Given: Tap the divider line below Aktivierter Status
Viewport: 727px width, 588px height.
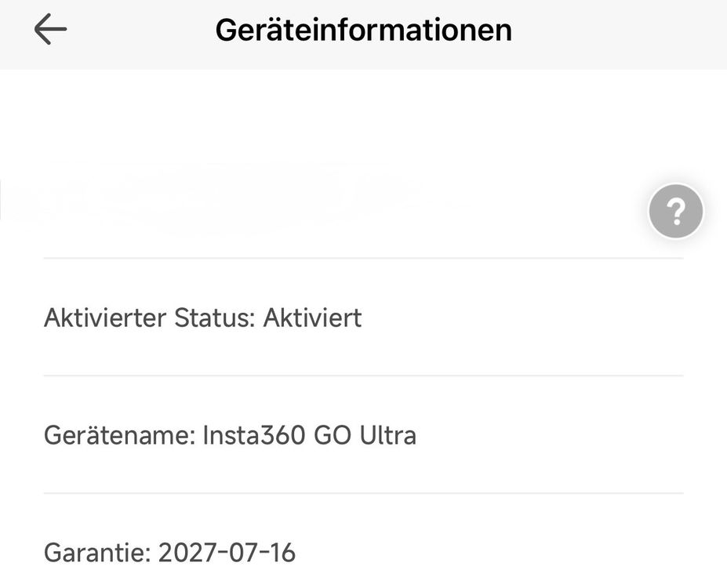Looking at the screenshot, I should click(364, 376).
